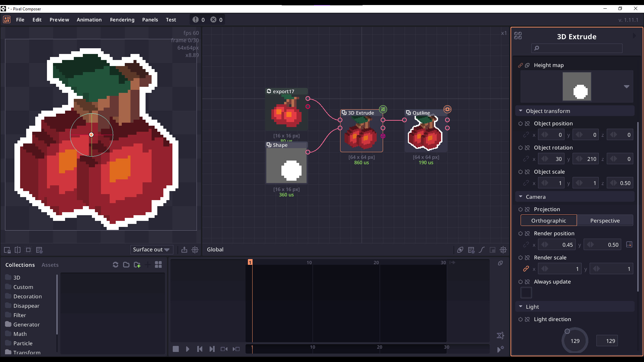Switch to the Assets tab

click(x=50, y=265)
